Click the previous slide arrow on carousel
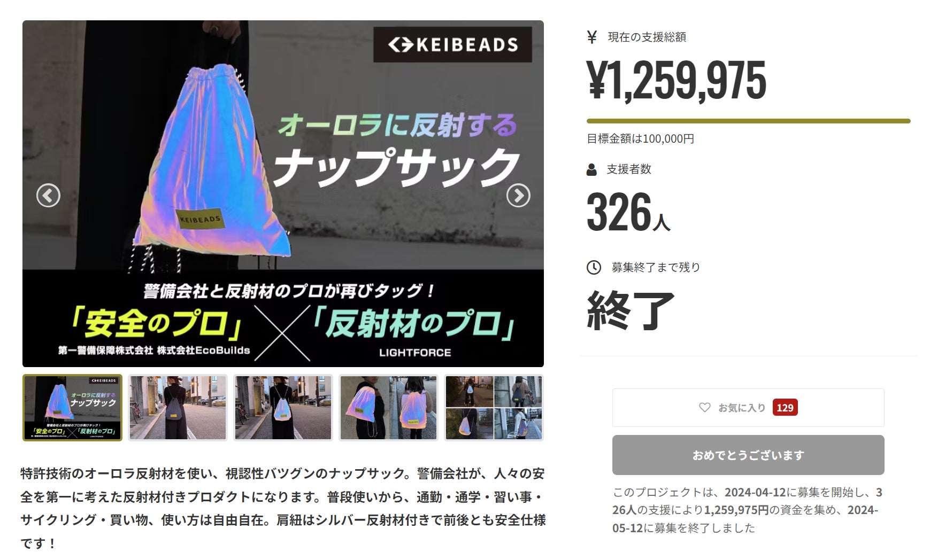Image resolution: width=930 pixels, height=560 pixels. 48,196
